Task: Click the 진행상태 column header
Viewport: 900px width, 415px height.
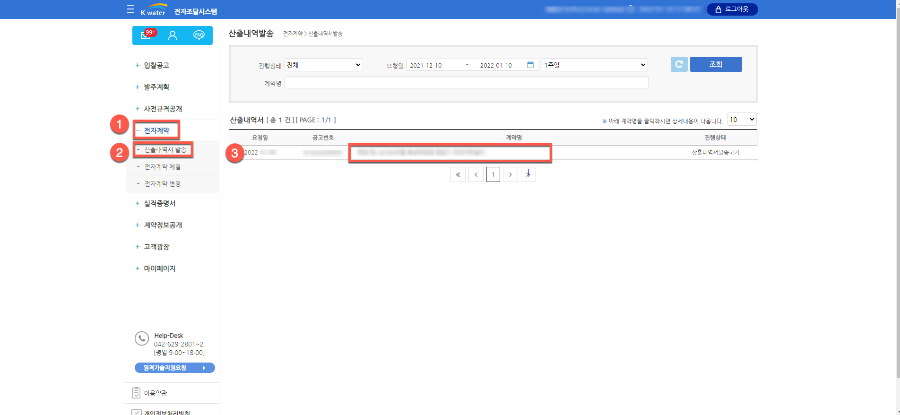Action: tap(715, 138)
